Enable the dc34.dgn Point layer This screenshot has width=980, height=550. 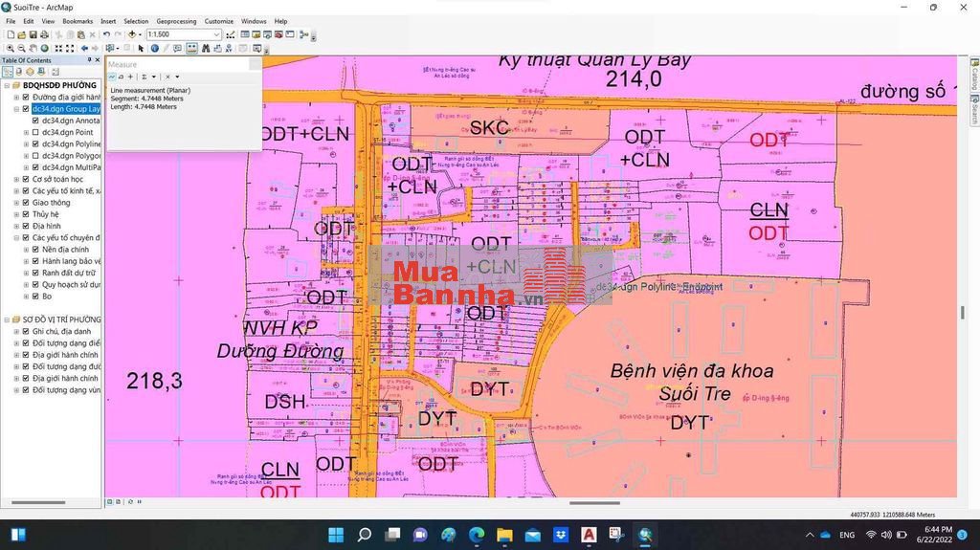click(35, 133)
